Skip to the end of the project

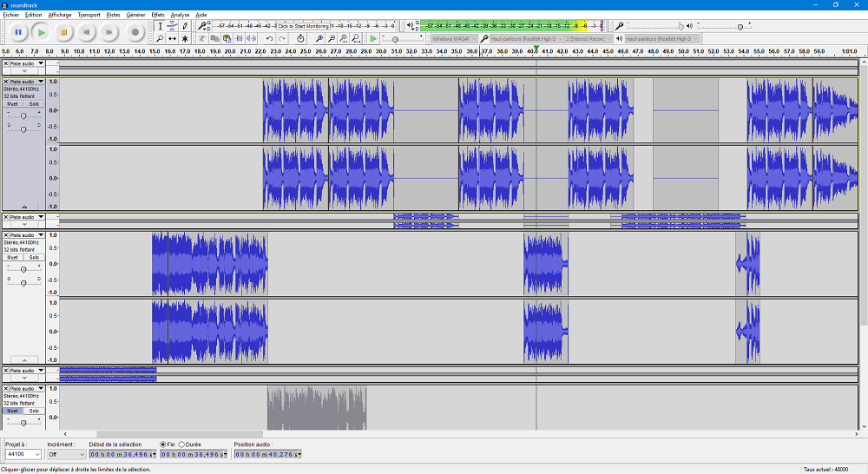pos(109,33)
